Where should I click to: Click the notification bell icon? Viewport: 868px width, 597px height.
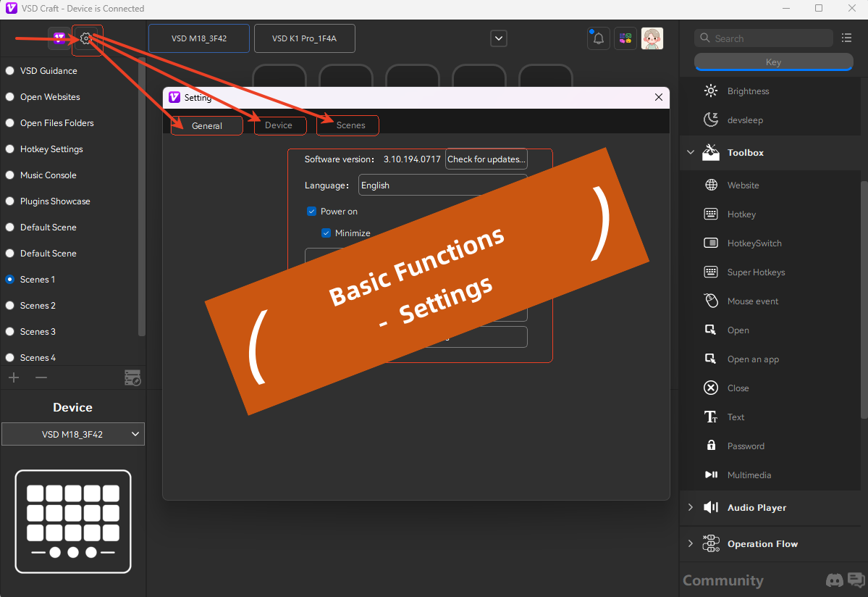coord(598,38)
